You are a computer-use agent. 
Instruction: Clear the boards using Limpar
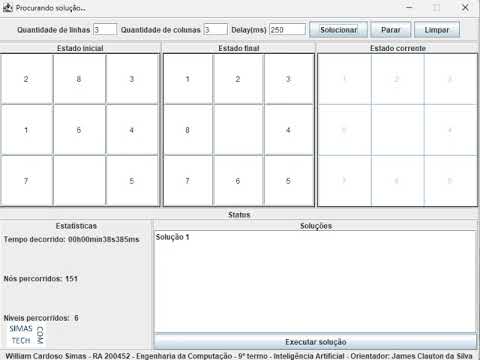pyautogui.click(x=437, y=30)
